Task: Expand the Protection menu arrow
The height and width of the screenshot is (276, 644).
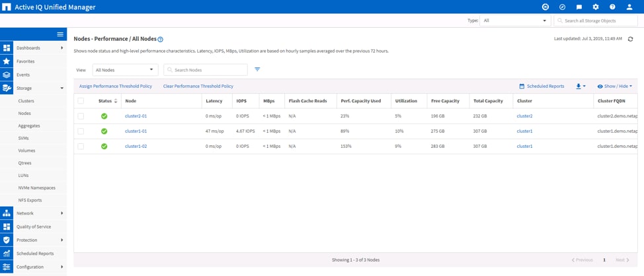Action: pyautogui.click(x=62, y=240)
